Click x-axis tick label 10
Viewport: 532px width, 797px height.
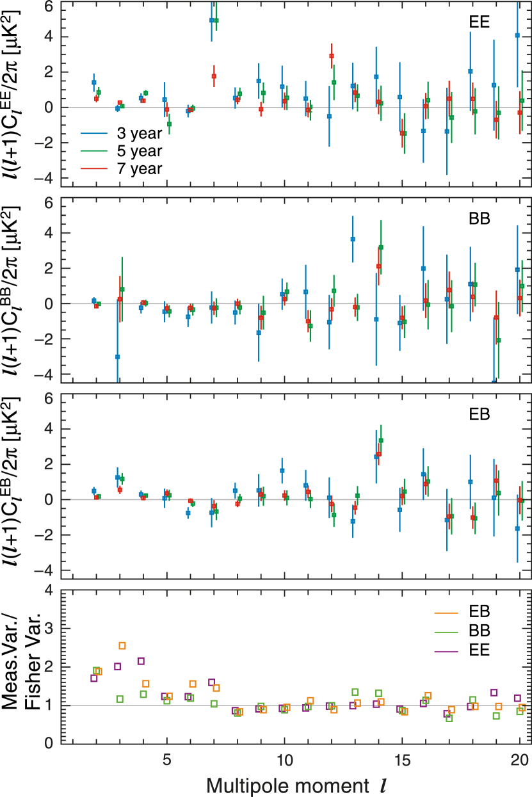[x=284, y=760]
